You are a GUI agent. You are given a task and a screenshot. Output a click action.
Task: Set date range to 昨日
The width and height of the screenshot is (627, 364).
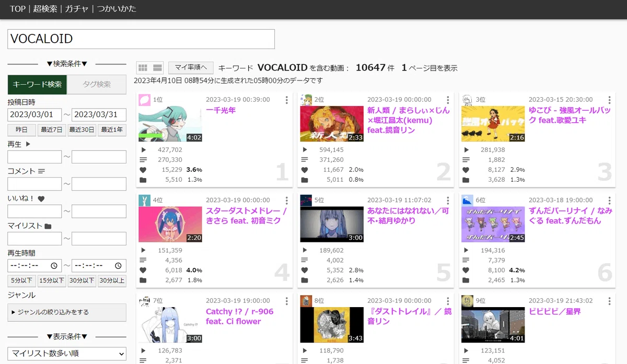coord(22,130)
